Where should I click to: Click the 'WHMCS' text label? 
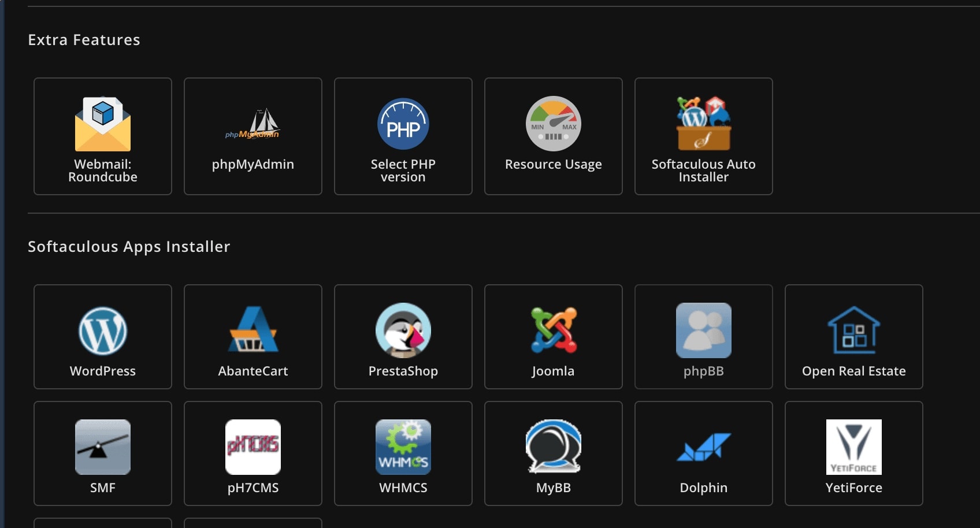(x=403, y=488)
